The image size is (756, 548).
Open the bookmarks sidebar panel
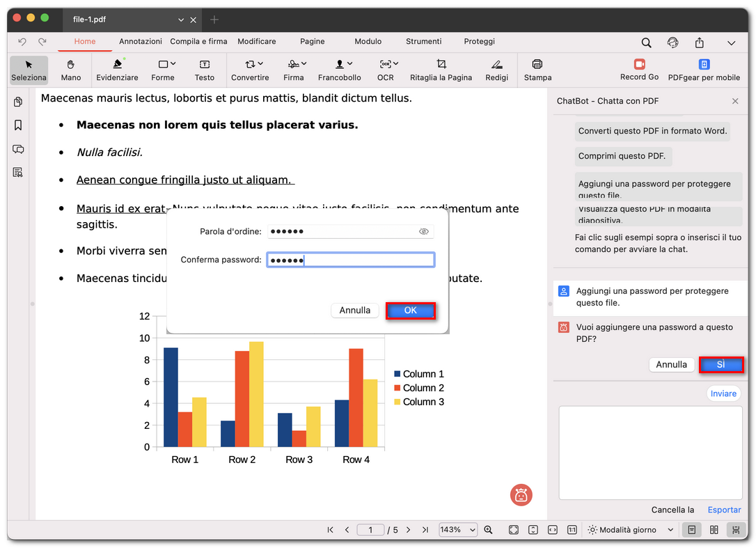[18, 125]
